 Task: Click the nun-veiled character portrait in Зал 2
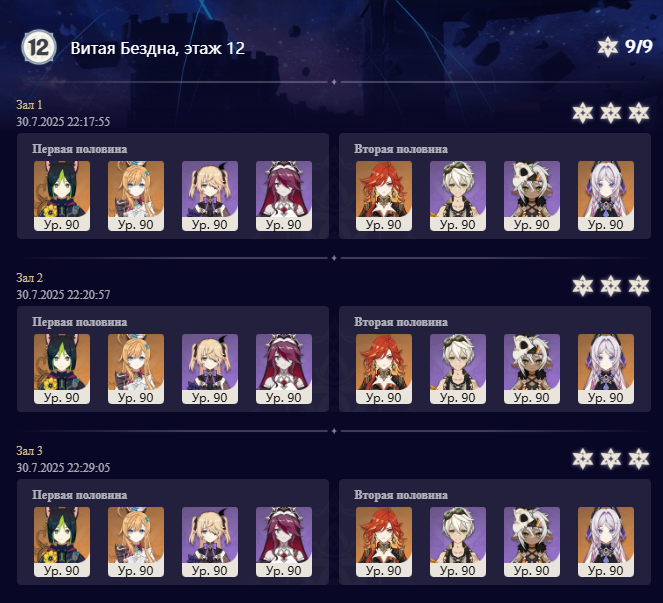tap(284, 369)
